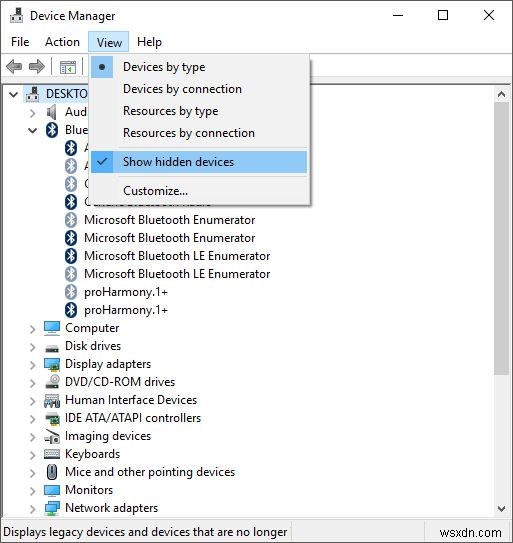Select the first 'Microsoft Bluetooth Enumerator' text

coord(170,220)
